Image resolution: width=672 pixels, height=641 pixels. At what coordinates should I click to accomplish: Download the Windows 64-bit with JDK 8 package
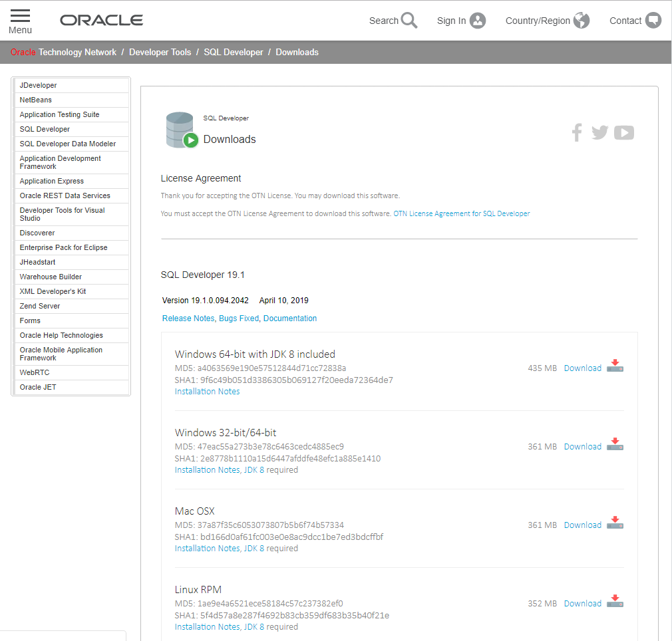point(582,368)
